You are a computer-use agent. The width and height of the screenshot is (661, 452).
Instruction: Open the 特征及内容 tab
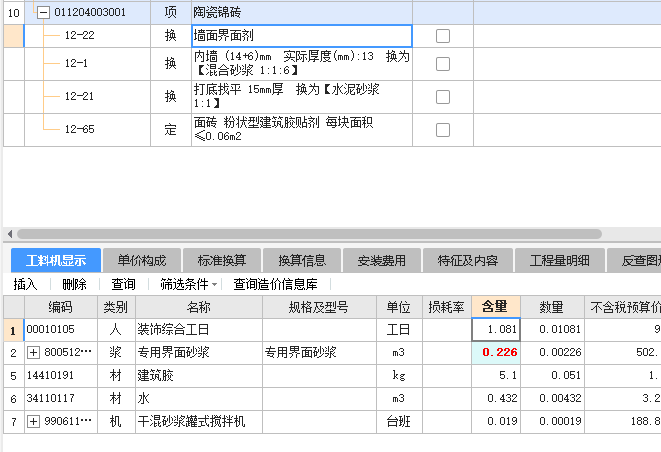[468, 261]
